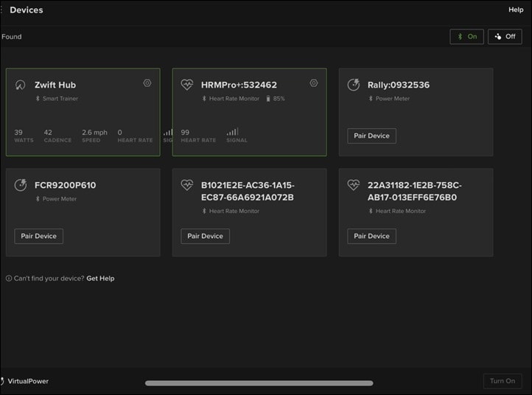Image resolution: width=532 pixels, height=395 pixels.
Task: Toggle the Bluetooth On button
Action: (x=467, y=36)
